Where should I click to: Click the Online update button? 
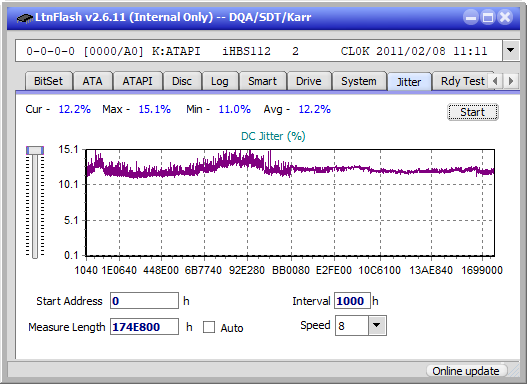click(x=465, y=371)
